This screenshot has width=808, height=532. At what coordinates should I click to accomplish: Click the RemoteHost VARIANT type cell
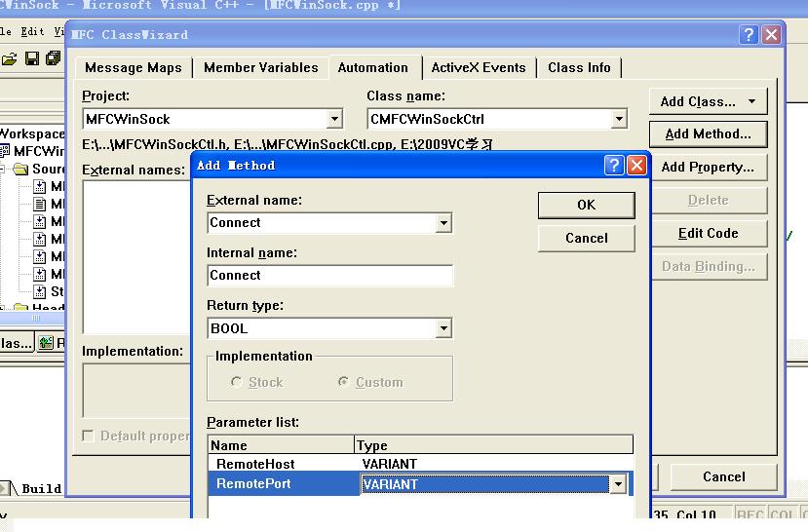click(x=390, y=464)
